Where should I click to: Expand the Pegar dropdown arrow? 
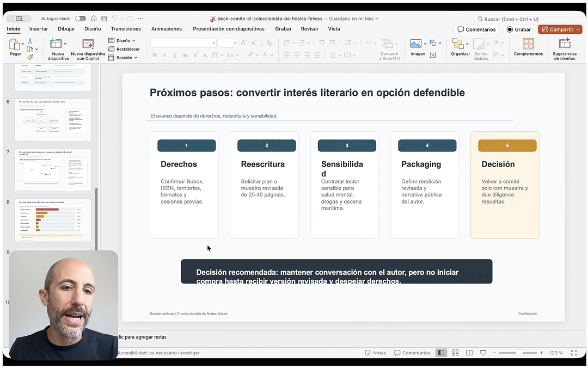click(22, 44)
